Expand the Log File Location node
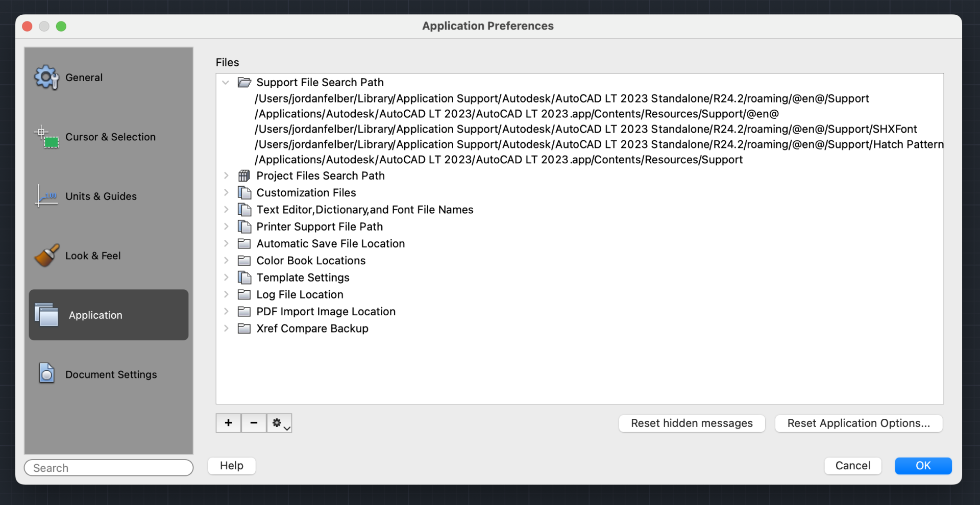Image resolution: width=980 pixels, height=505 pixels. 226,294
